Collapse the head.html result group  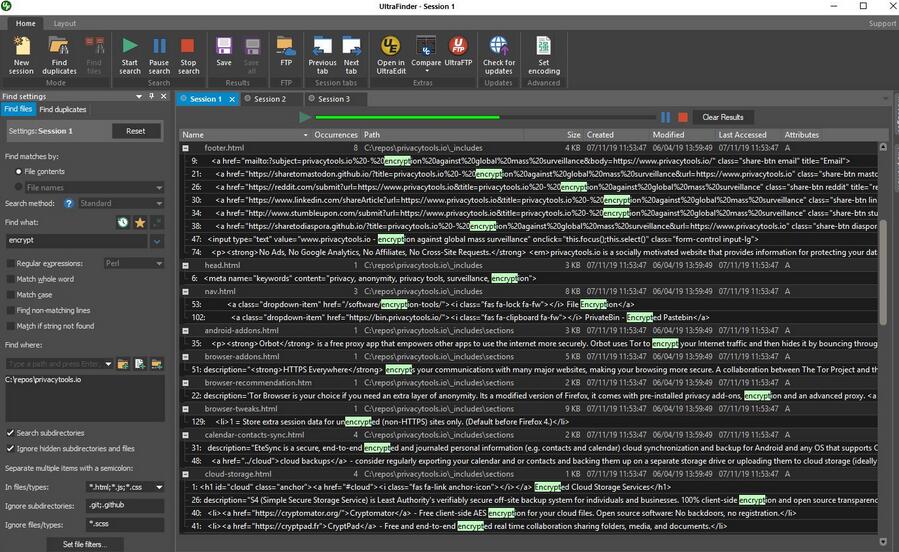coord(186,265)
